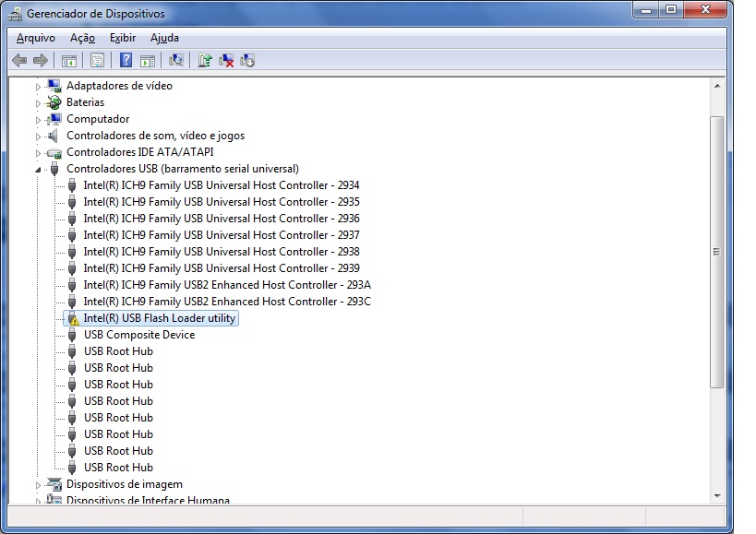The image size is (756, 534).
Task: Click the USB Composite Device plug icon
Action: pos(72,335)
